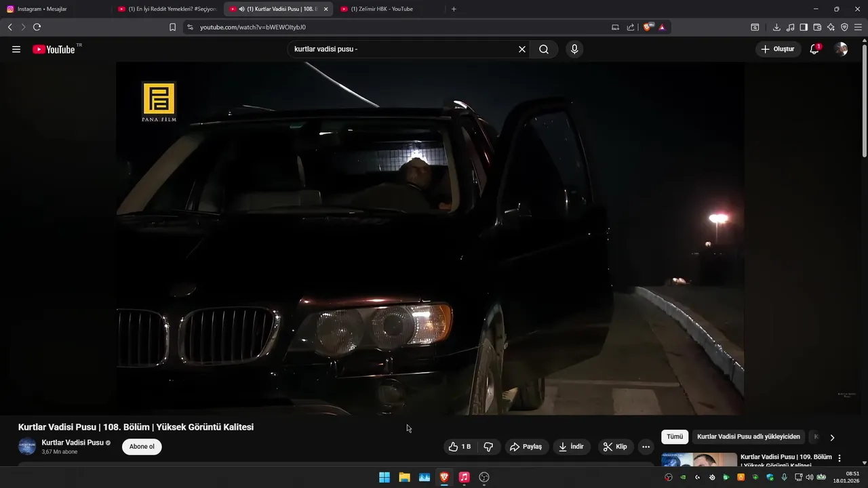
Task: Close the Kurtlar Vadisi Pusu browser tab
Action: (x=326, y=9)
